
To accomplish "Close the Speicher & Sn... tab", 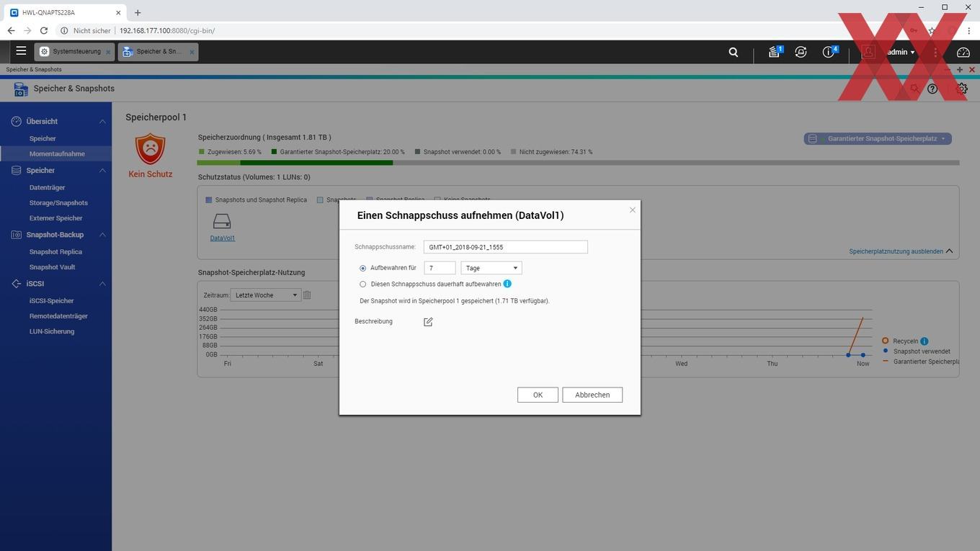I will tap(192, 52).
